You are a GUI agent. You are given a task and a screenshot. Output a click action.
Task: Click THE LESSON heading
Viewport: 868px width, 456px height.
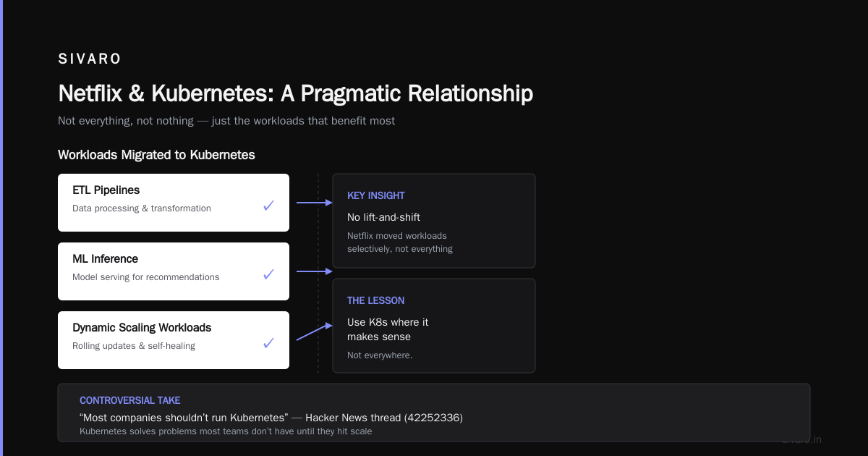click(x=376, y=300)
